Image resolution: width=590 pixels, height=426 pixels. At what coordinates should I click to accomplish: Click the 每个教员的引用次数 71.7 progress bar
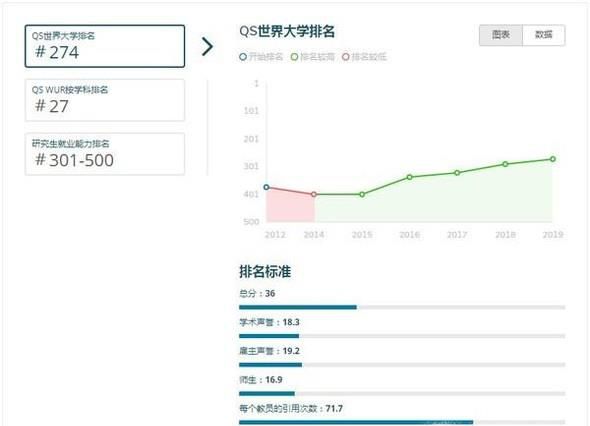coord(402,422)
